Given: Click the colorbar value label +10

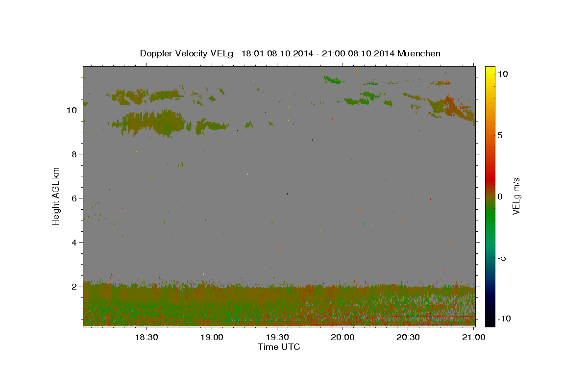Looking at the screenshot, I should (502, 74).
